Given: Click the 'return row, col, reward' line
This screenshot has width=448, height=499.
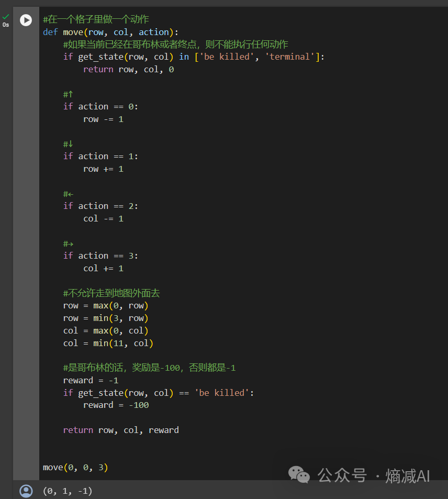Looking at the screenshot, I should 121,430.
